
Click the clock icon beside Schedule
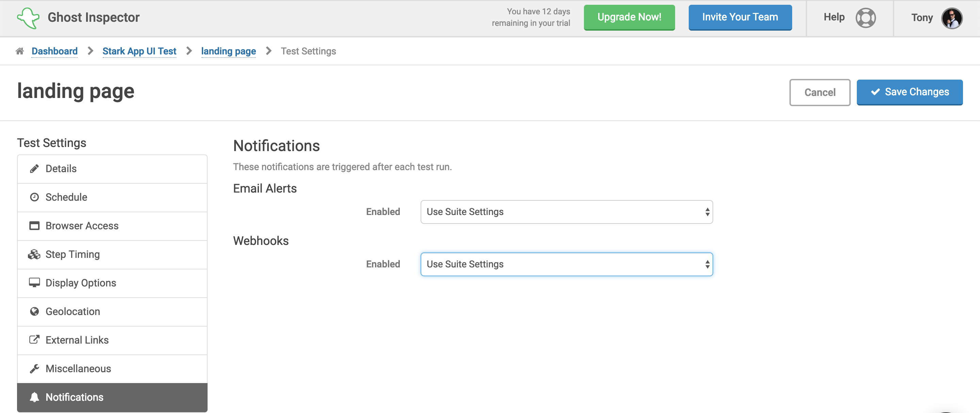tap(34, 197)
